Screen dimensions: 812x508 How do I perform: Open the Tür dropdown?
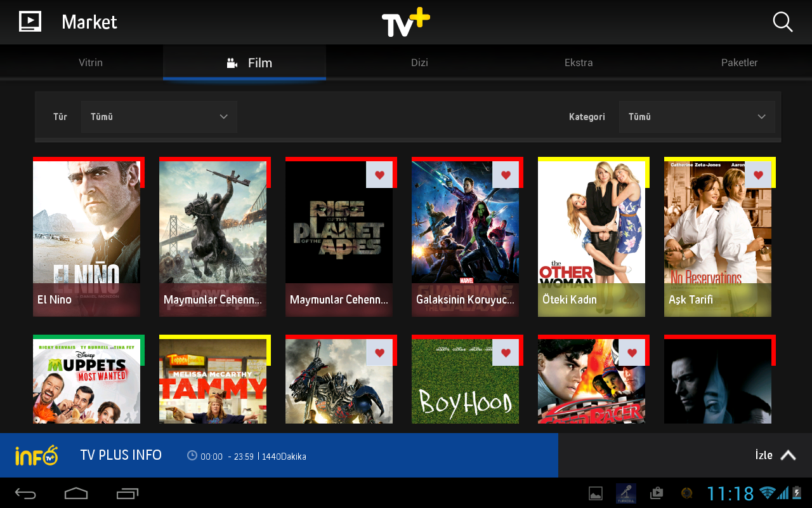[x=159, y=117]
